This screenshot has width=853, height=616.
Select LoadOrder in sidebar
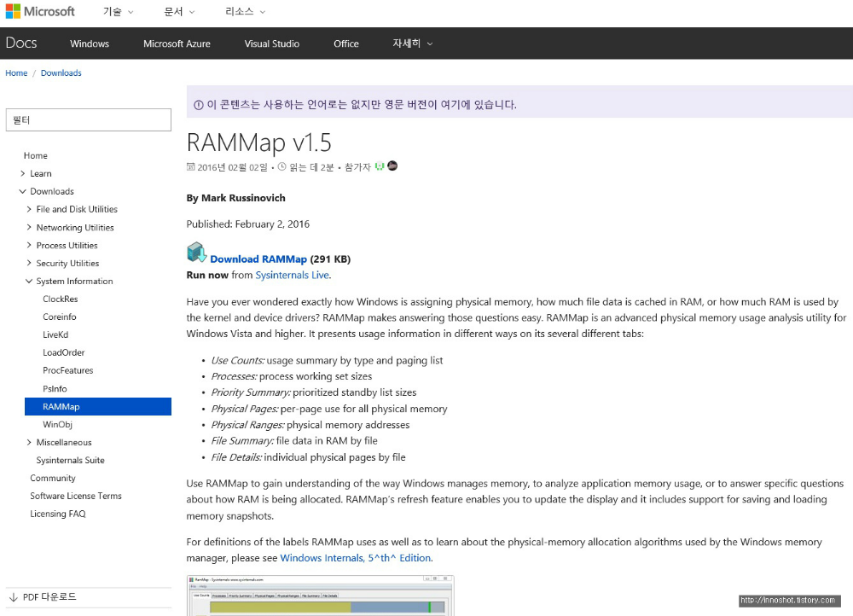click(64, 352)
